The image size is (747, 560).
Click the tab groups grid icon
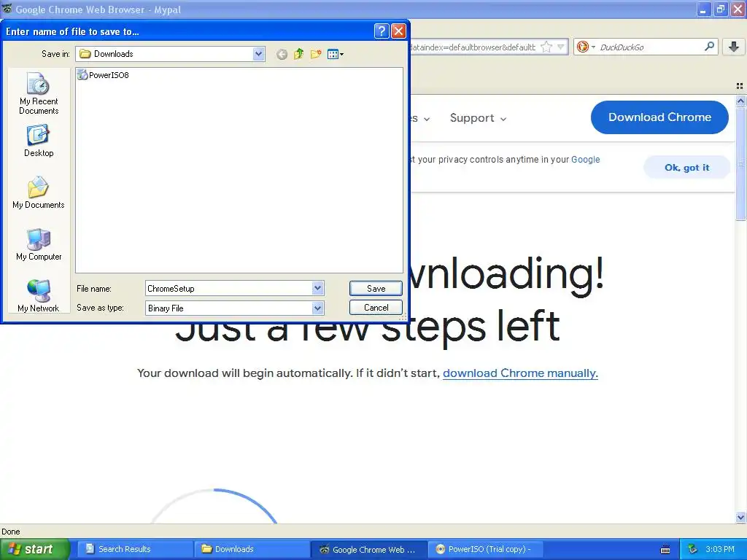(x=740, y=86)
